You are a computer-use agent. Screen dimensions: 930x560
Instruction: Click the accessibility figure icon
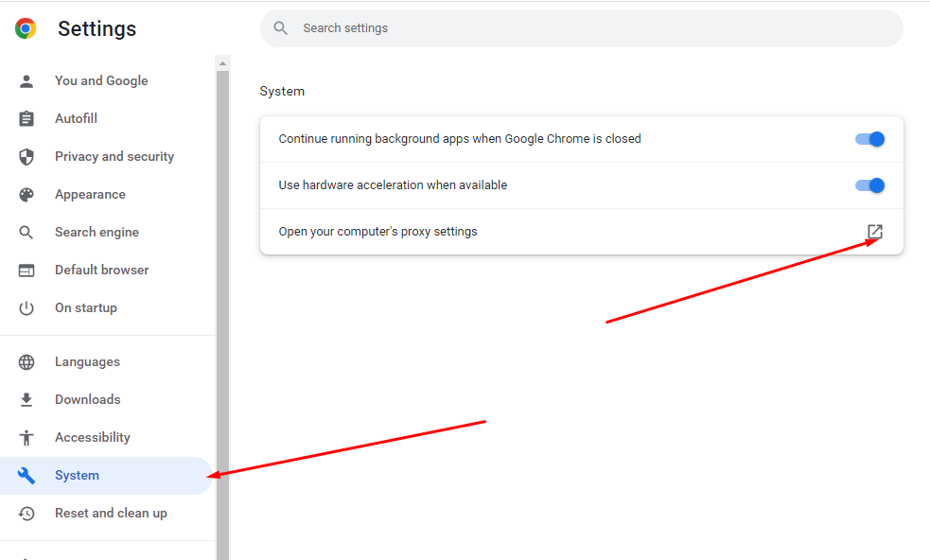[26, 438]
